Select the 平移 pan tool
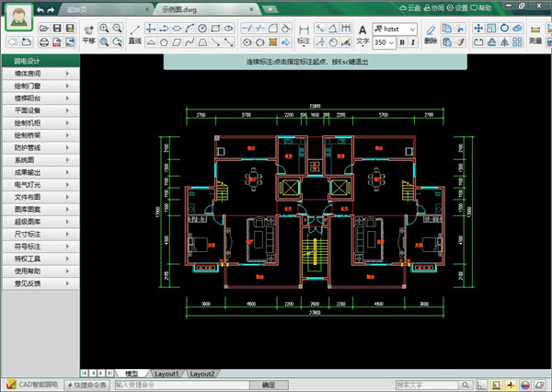 (88, 34)
